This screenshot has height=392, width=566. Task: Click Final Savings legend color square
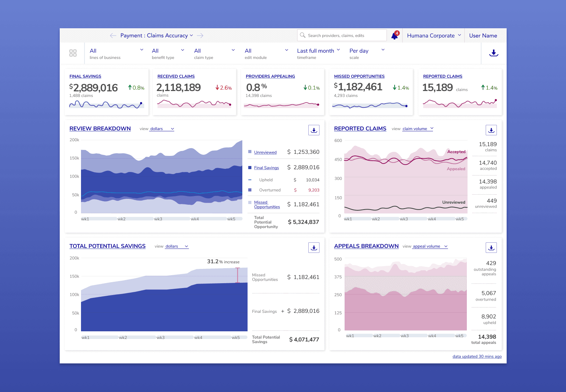250,167
